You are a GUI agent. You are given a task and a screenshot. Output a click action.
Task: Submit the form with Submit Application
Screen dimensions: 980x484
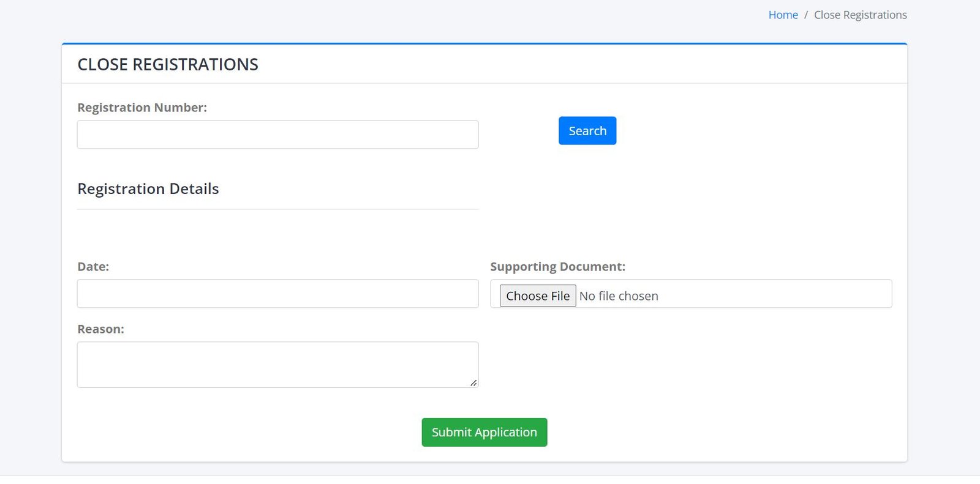tap(484, 432)
